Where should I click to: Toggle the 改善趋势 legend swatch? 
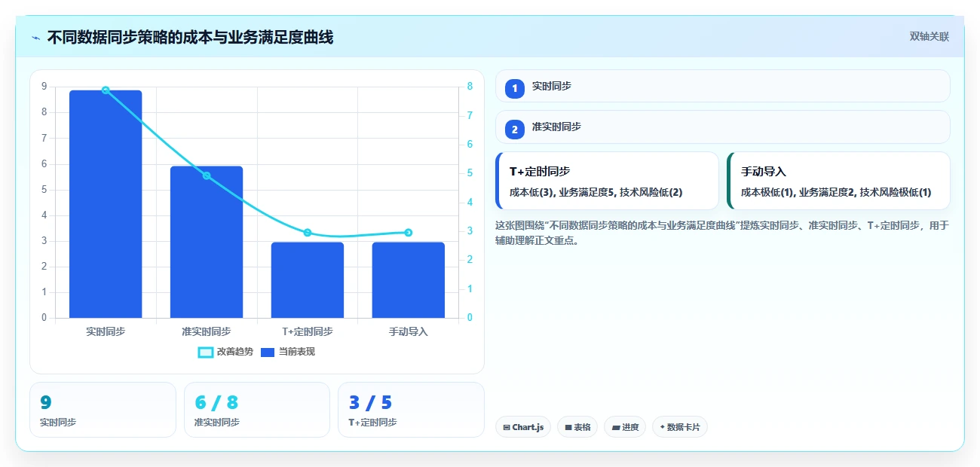205,352
